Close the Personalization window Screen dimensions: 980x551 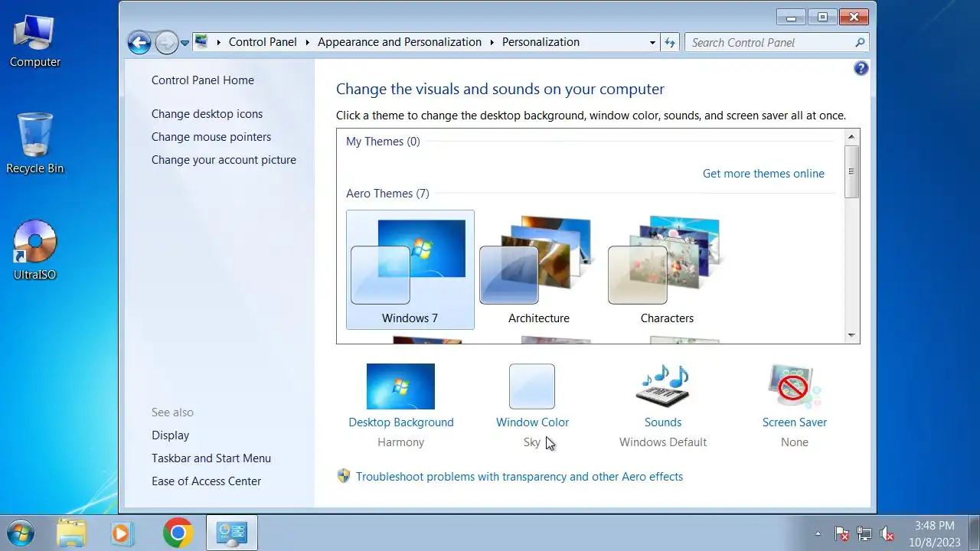coord(854,17)
